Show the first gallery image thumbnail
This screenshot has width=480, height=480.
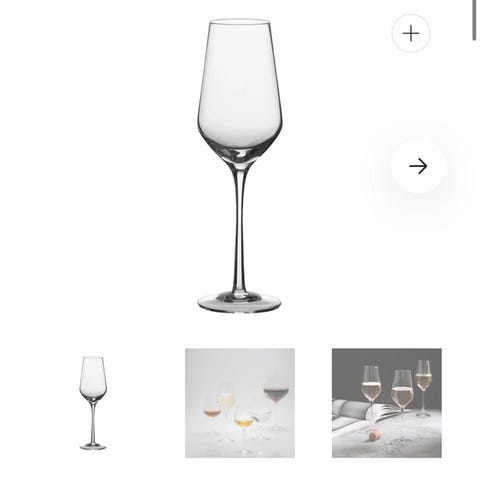pos(93,403)
